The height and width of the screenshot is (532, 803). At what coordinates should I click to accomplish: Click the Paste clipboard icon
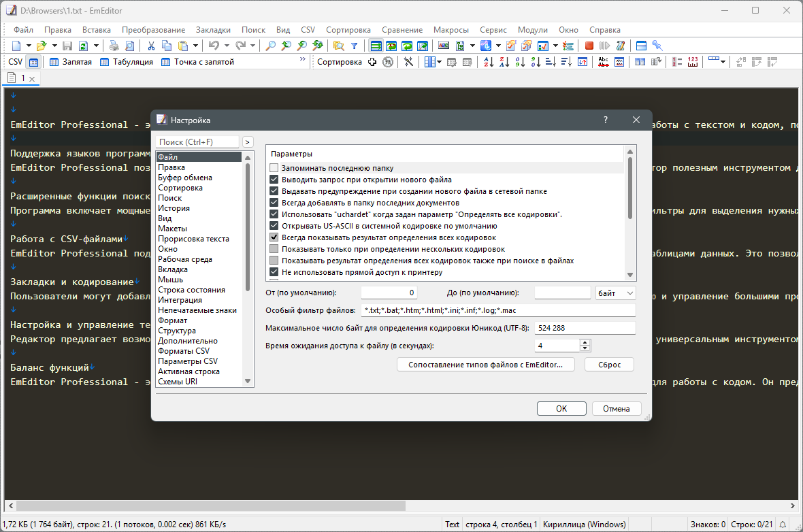point(183,46)
